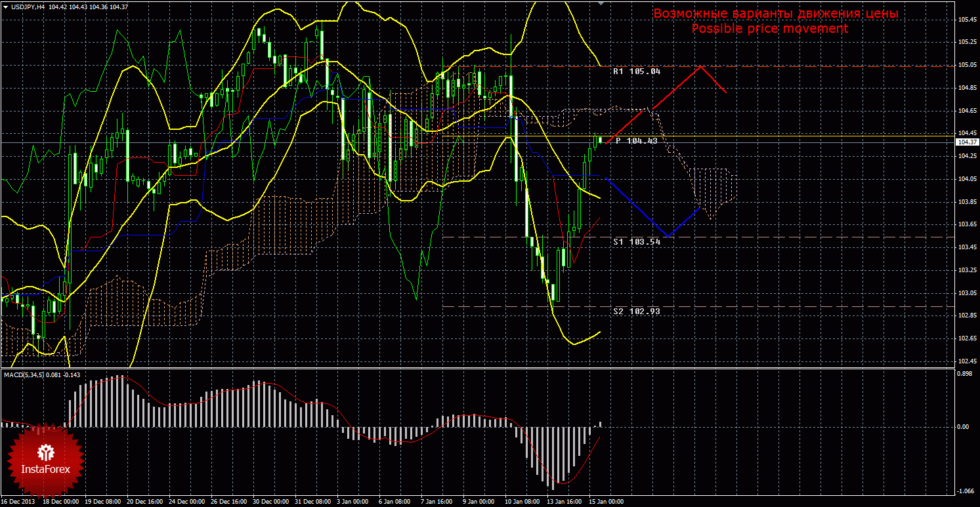Open the USDJPY,H4 chart dropdown arrow
This screenshot has height=507, width=980.
5,7
